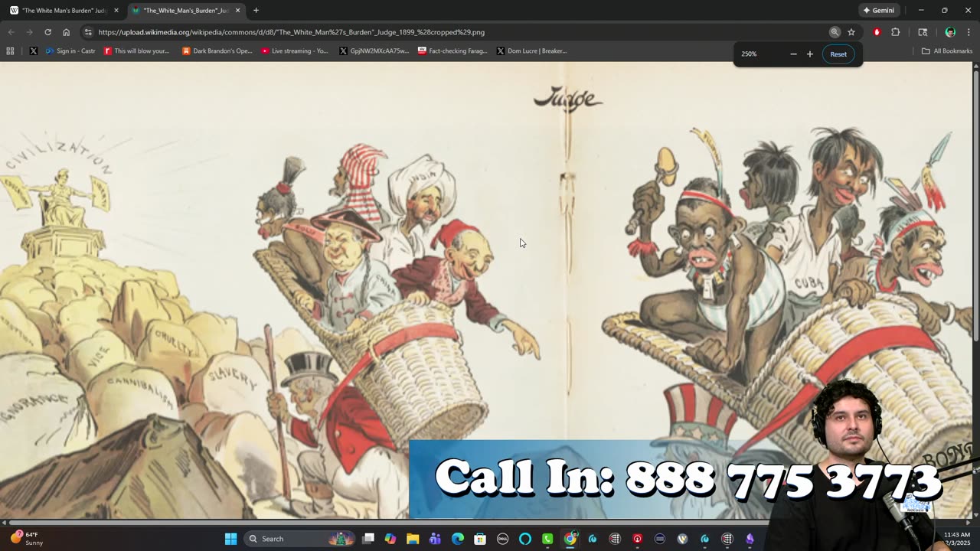Viewport: 980px width, 551px height.
Task: Open Microsoft Store from the taskbar
Action: pyautogui.click(x=480, y=539)
